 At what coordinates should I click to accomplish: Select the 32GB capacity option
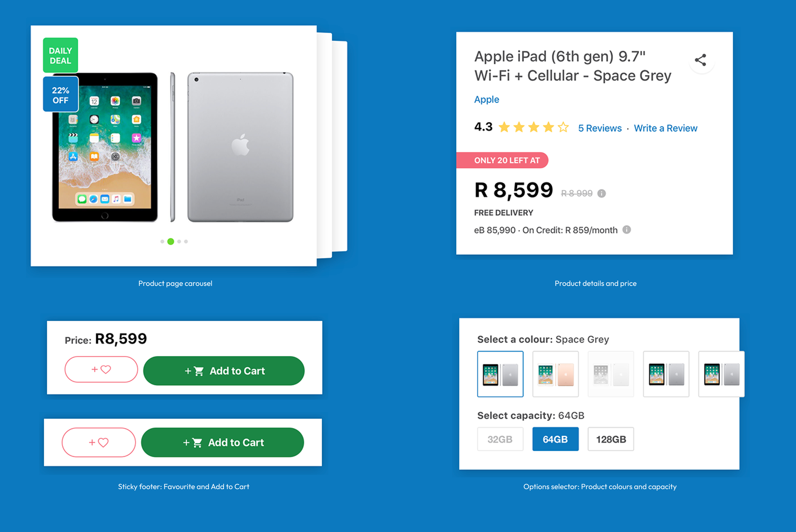pyautogui.click(x=500, y=439)
